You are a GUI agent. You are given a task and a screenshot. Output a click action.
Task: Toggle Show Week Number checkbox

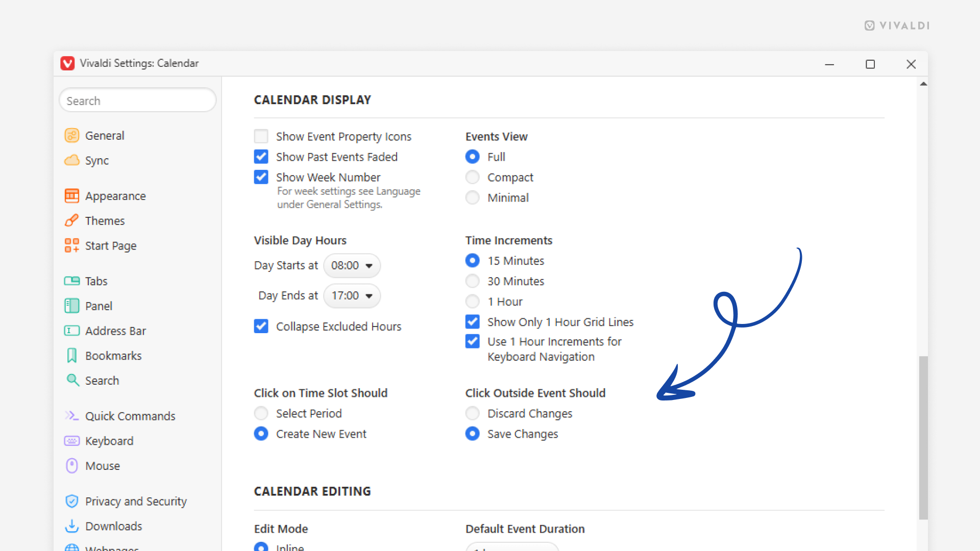click(x=261, y=177)
